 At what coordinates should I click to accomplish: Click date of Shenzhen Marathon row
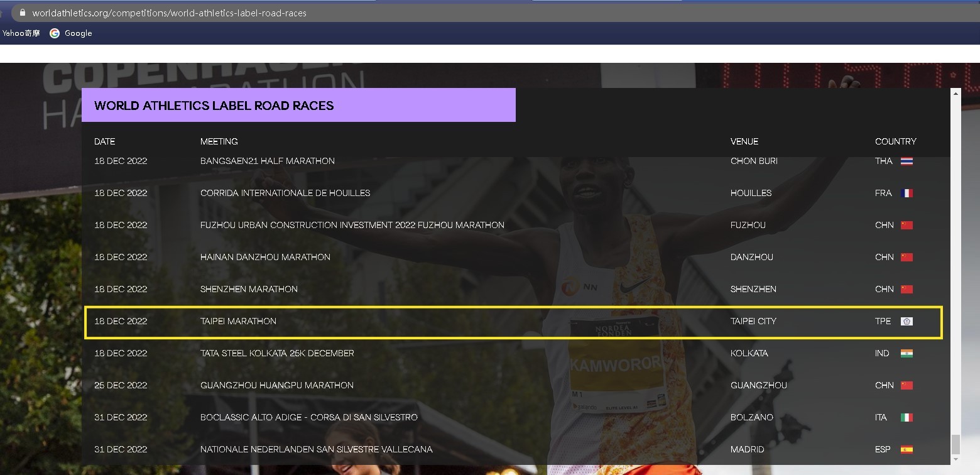121,289
